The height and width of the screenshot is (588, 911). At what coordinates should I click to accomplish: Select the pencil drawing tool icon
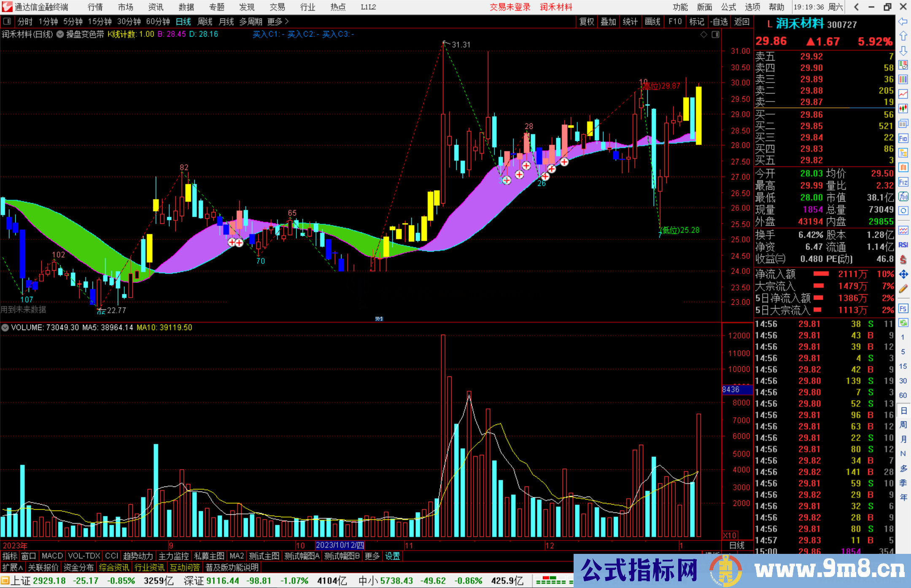tap(903, 289)
